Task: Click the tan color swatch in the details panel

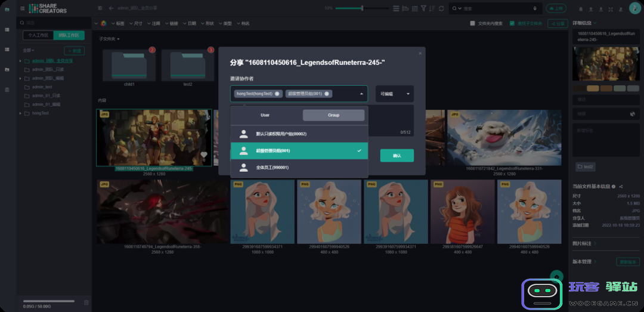Action: pyautogui.click(x=593, y=88)
